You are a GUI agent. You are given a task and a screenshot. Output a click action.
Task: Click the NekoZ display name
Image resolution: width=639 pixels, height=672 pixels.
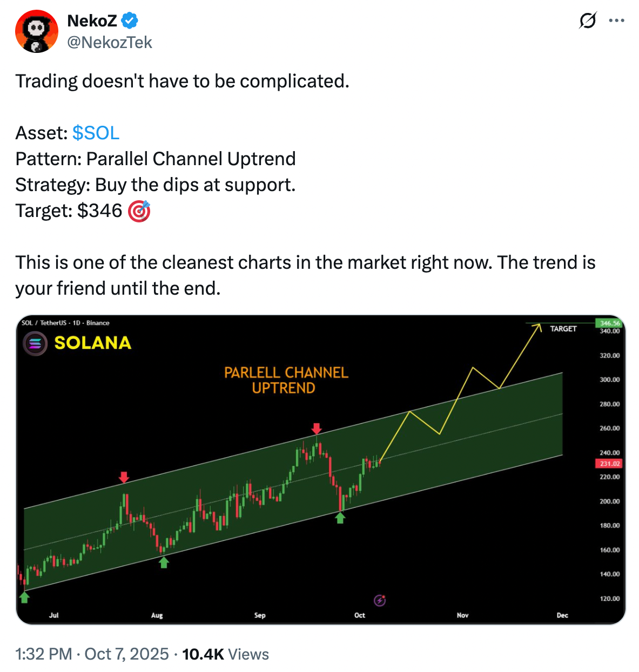[92, 21]
